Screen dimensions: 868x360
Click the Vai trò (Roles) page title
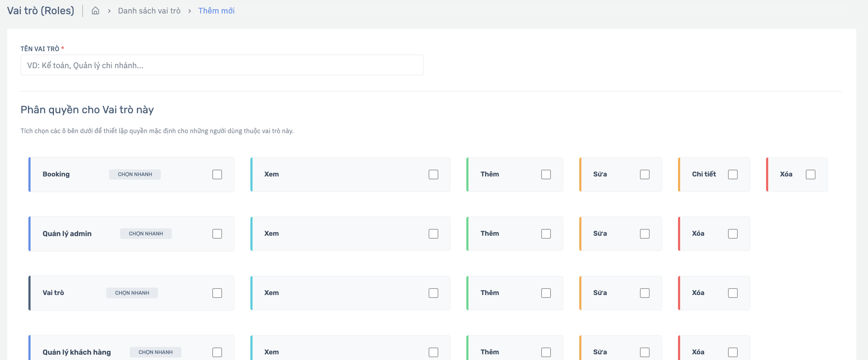point(40,11)
